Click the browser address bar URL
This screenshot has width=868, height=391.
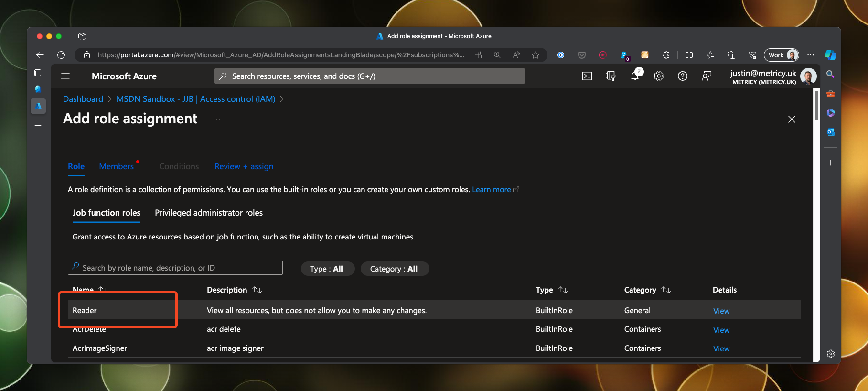281,55
